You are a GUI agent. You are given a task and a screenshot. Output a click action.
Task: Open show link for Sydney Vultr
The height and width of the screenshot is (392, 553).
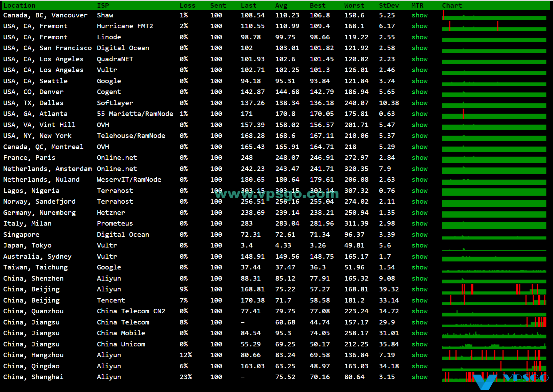point(420,257)
